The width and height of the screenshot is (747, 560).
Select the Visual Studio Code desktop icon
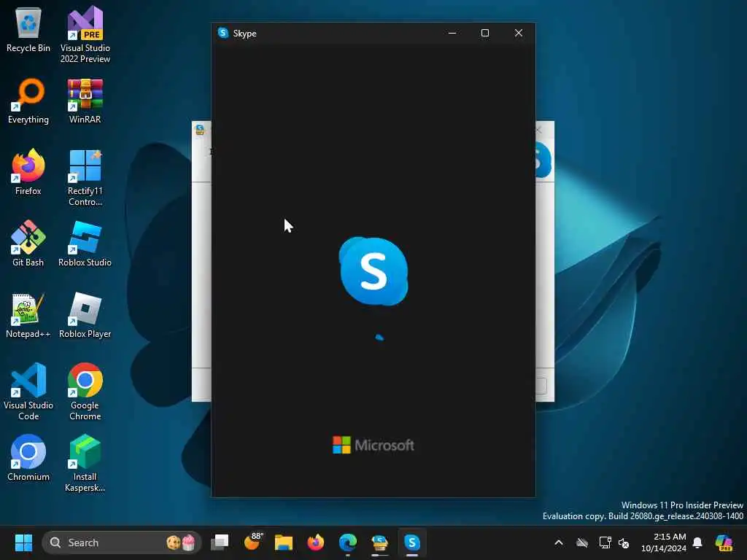(x=28, y=392)
